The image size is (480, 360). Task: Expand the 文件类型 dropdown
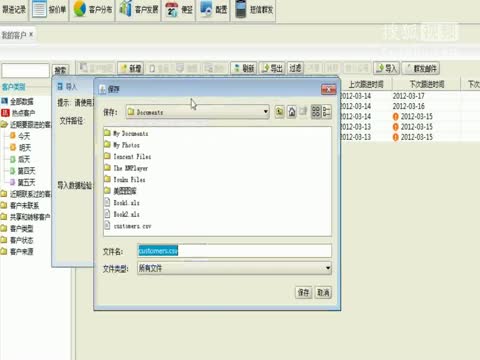pos(328,268)
